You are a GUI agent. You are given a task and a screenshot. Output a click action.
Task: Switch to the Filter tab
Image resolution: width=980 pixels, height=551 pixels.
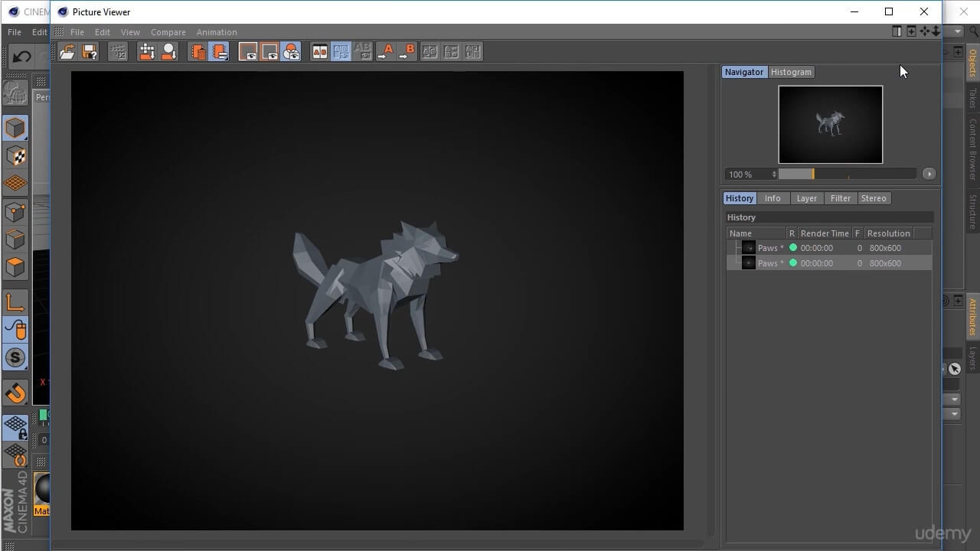tap(840, 198)
